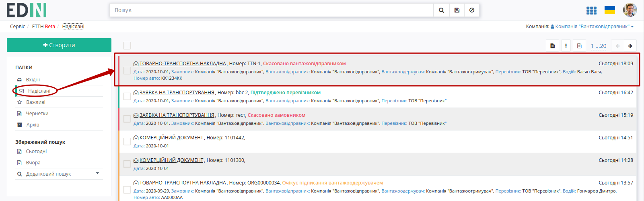Tick checkbox for document TTN-1
Screen dimensions: 644x201
click(x=127, y=70)
